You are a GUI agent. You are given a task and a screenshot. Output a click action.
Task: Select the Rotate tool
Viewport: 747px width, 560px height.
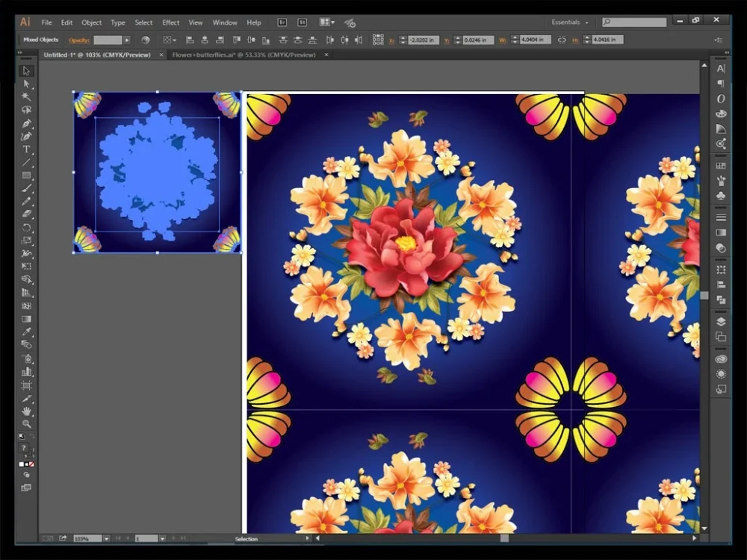[x=26, y=227]
